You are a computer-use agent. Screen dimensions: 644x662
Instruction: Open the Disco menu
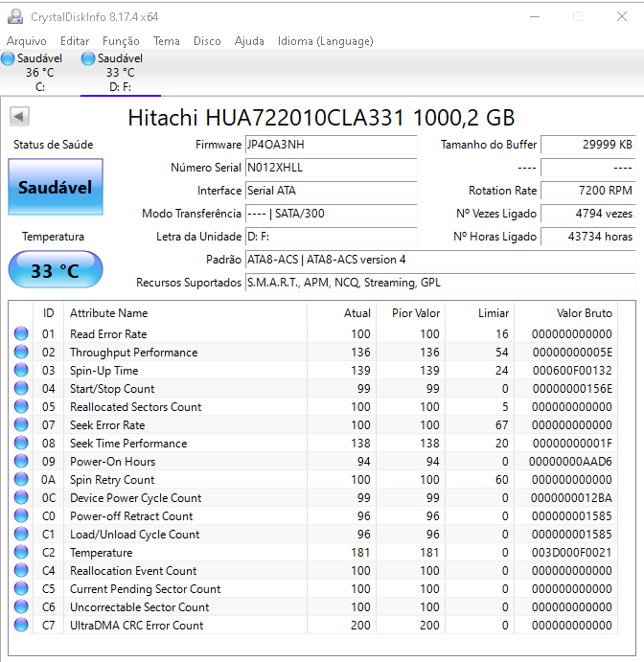coord(207,41)
